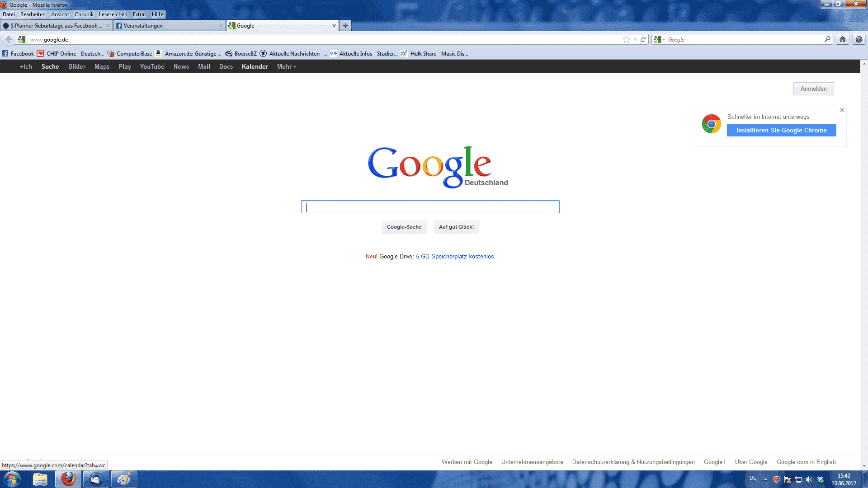The width and height of the screenshot is (868, 488).
Task: Click the Auf gut Glück! button
Action: point(456,227)
